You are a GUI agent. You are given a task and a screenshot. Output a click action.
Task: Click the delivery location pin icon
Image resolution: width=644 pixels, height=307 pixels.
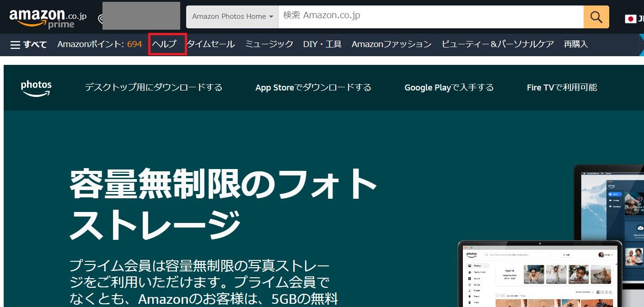[101, 19]
